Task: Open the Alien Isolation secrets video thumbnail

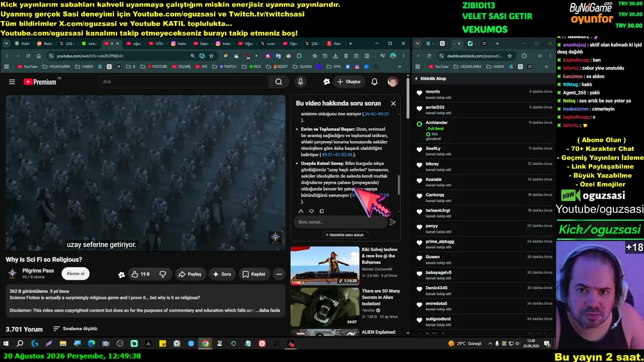Action: coord(325,307)
